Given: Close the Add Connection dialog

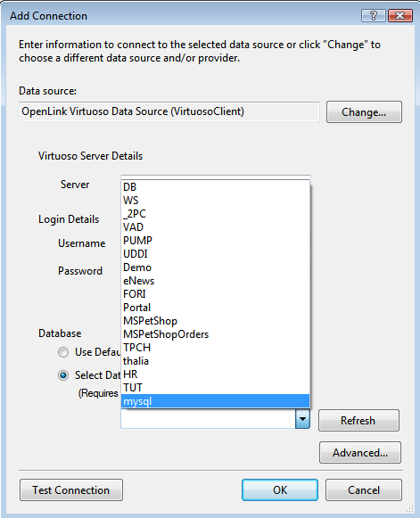Looking at the screenshot, I should tap(400, 15).
